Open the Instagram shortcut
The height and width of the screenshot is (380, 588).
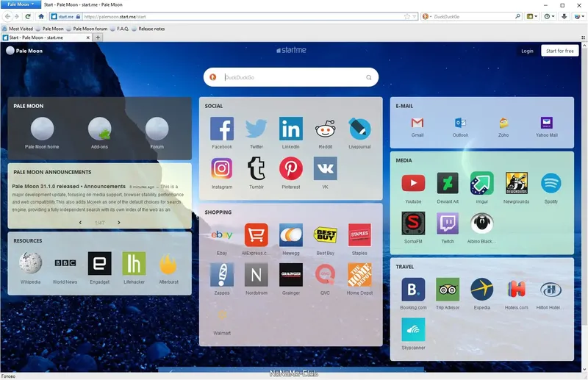click(x=222, y=168)
